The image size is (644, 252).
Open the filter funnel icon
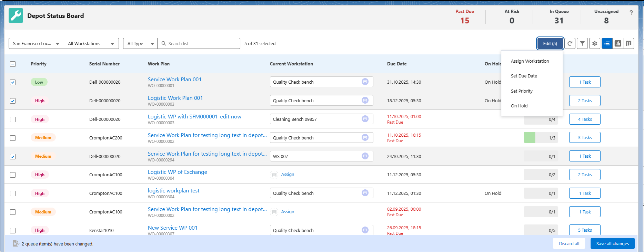tap(582, 43)
